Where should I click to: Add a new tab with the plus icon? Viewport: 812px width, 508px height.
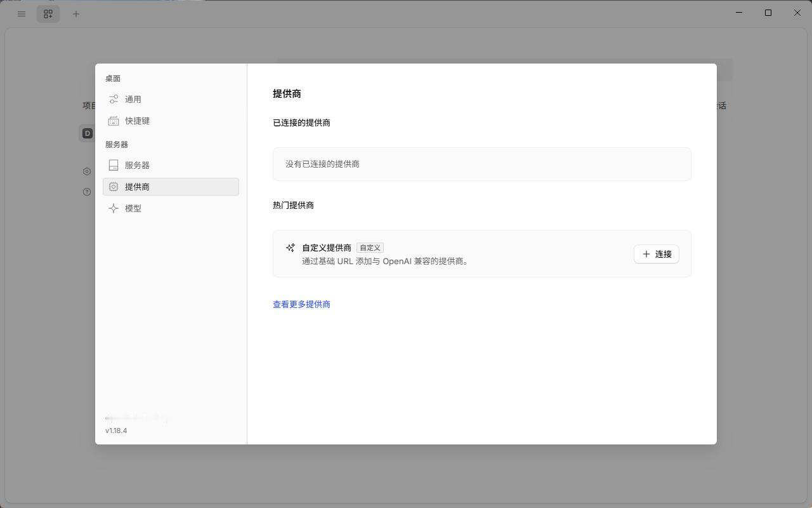tap(76, 13)
